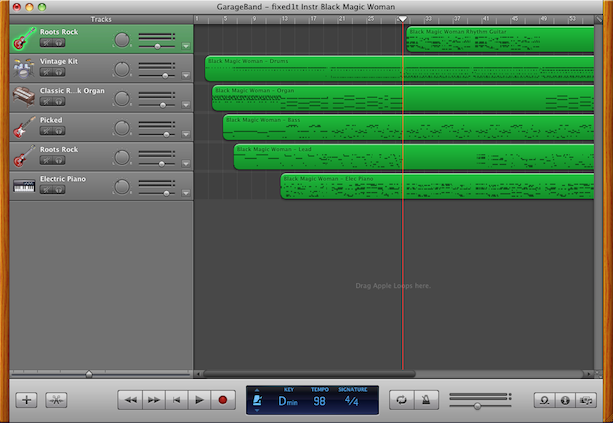Click the grid button at ruler's right end
Screen dimensions: 613x423
(x=599, y=19)
